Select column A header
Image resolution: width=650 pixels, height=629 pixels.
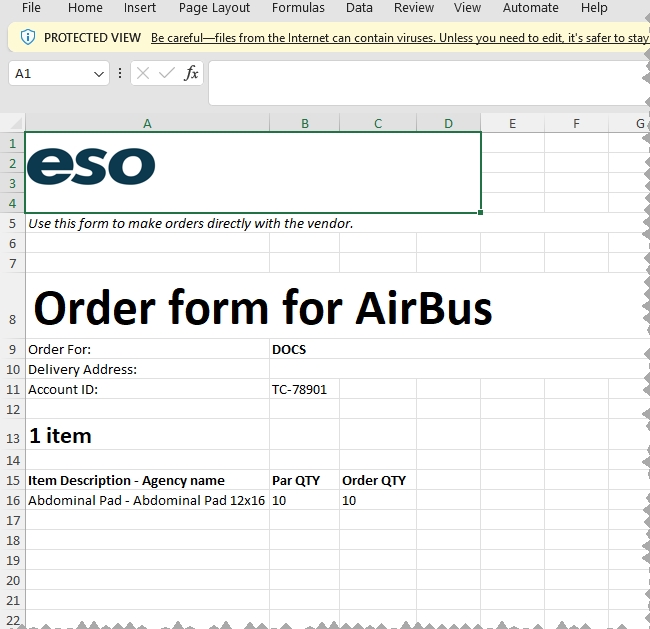(x=147, y=124)
